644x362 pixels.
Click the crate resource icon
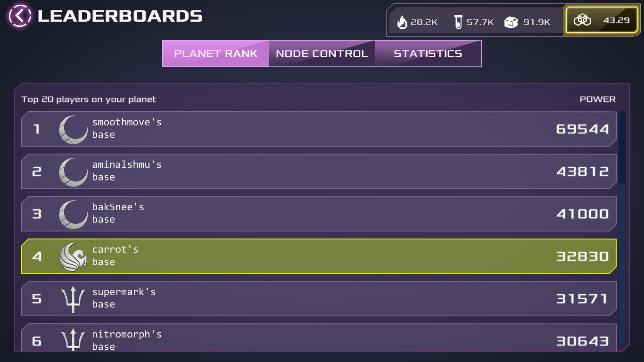click(511, 22)
